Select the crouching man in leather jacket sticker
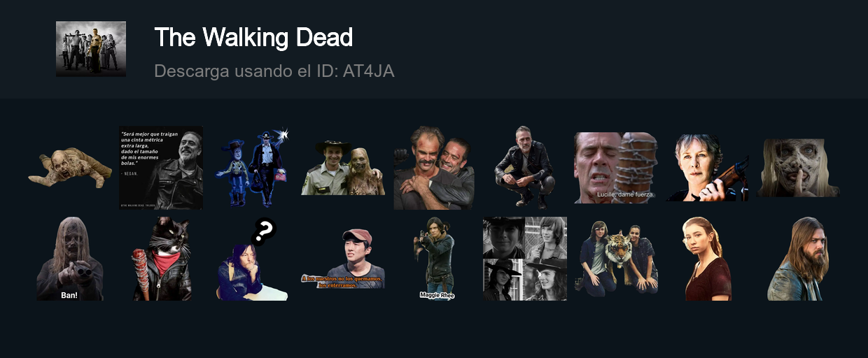The height and width of the screenshot is (358, 868). [x=525, y=168]
